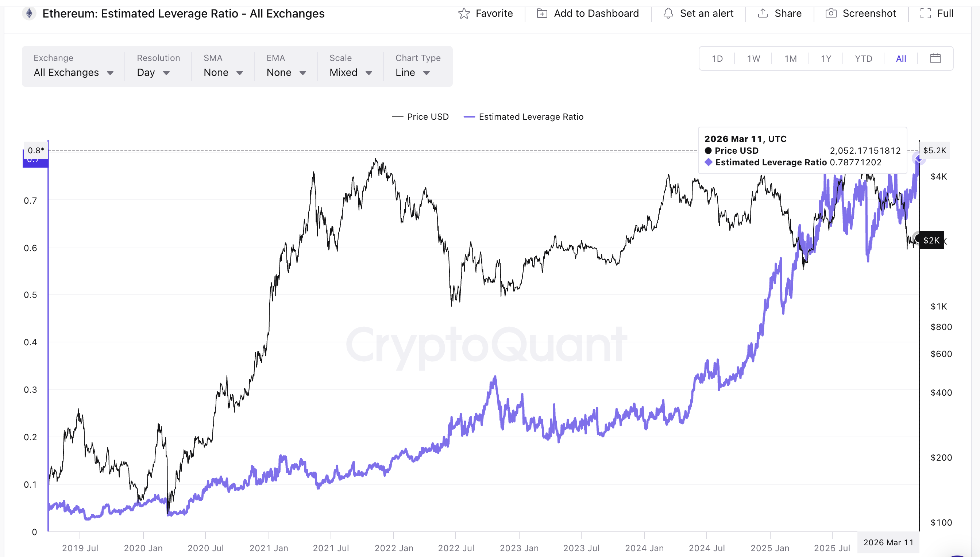Click the 1D range button

(x=717, y=58)
